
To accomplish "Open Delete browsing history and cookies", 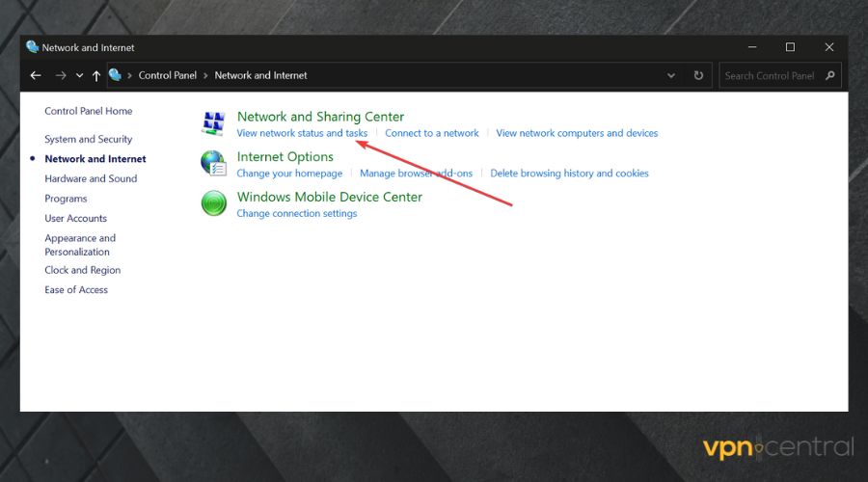I will point(569,174).
